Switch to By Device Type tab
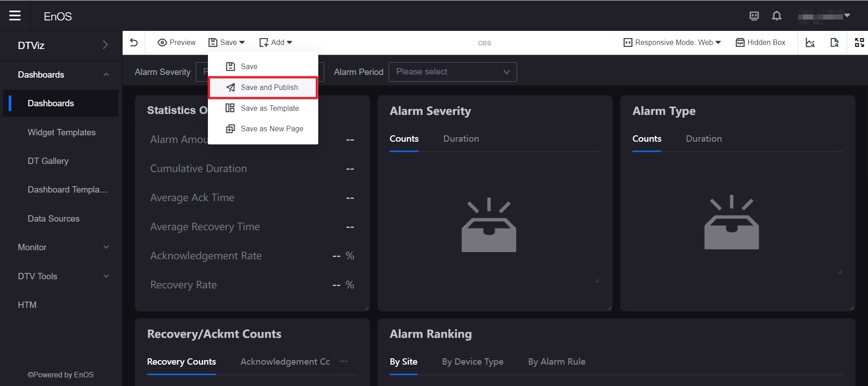The height and width of the screenshot is (386, 868). click(473, 361)
